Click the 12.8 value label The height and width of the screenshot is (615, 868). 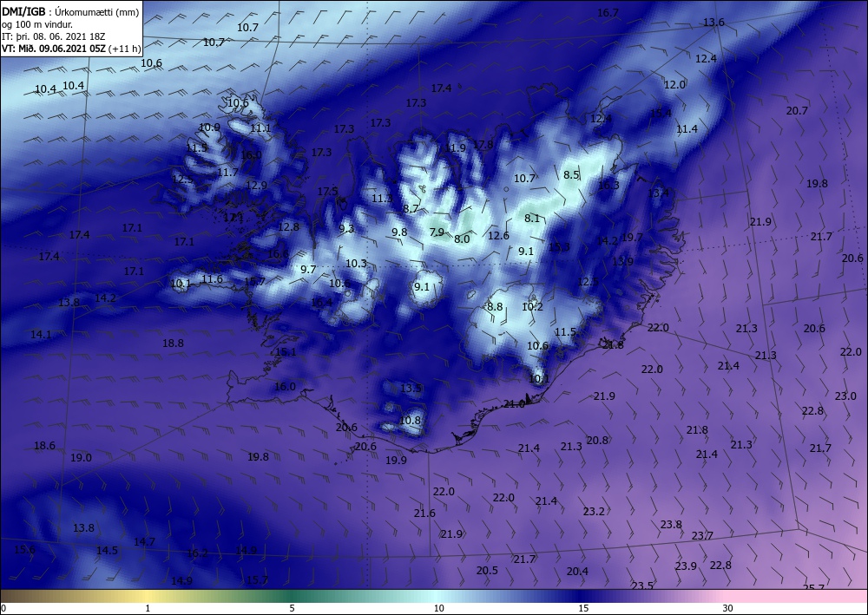pos(288,226)
